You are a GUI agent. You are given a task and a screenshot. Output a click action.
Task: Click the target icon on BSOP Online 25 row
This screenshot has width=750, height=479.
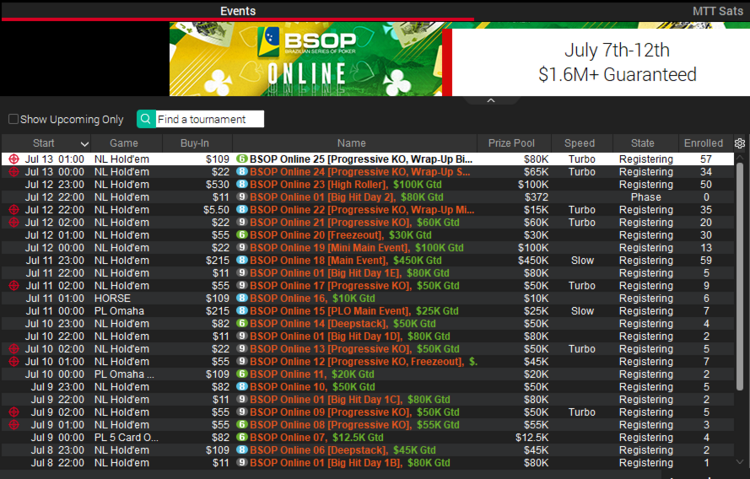click(x=14, y=159)
